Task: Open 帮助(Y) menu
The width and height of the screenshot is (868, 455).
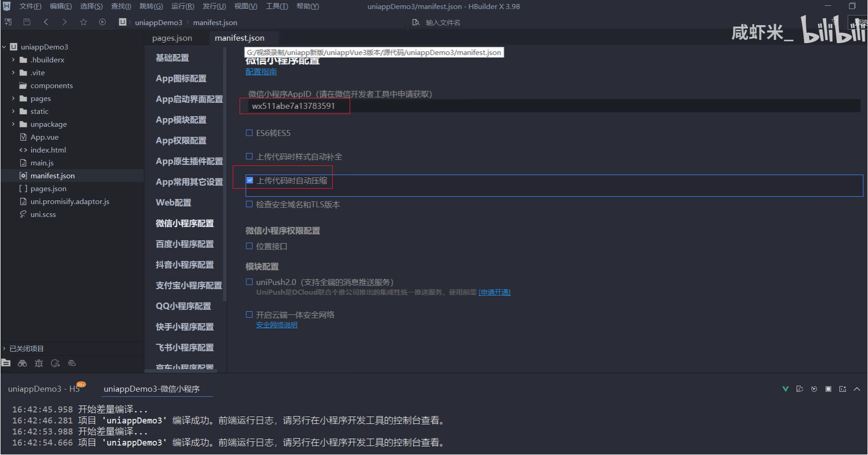Action: pyautogui.click(x=308, y=6)
